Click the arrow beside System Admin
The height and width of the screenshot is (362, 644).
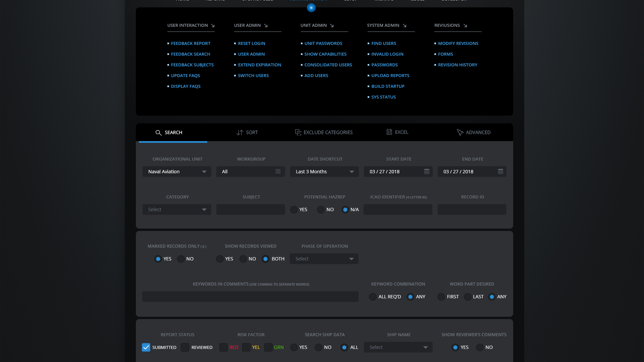[x=405, y=25]
